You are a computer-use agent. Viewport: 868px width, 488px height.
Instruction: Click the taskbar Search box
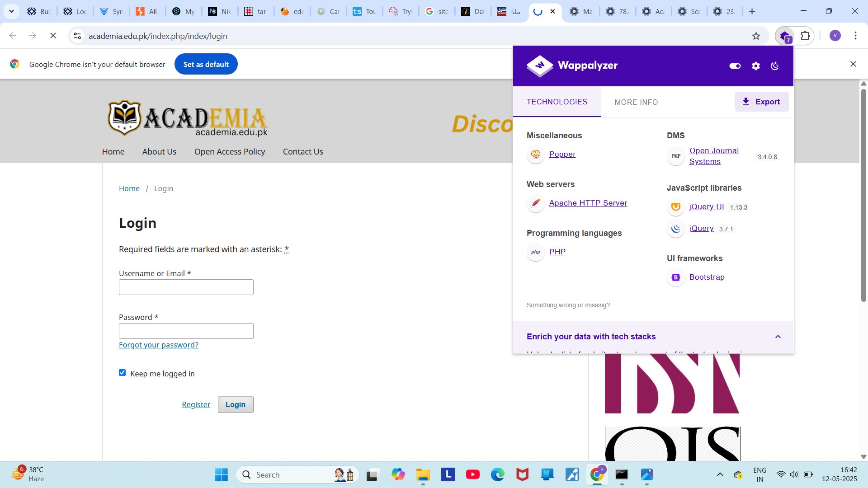pyautogui.click(x=297, y=474)
